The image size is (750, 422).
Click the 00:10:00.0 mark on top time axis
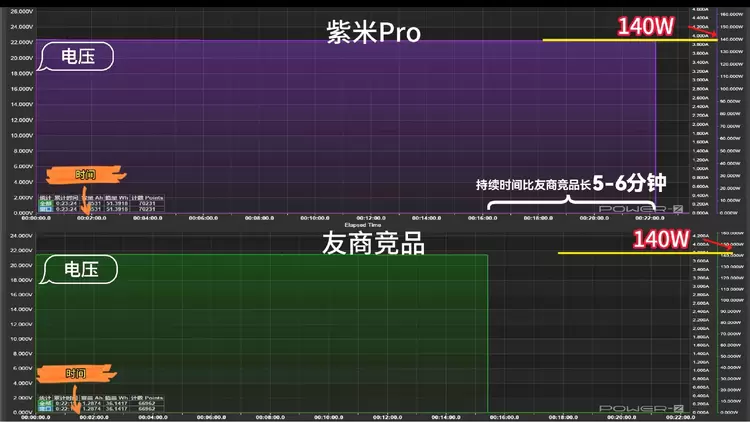coord(315,216)
